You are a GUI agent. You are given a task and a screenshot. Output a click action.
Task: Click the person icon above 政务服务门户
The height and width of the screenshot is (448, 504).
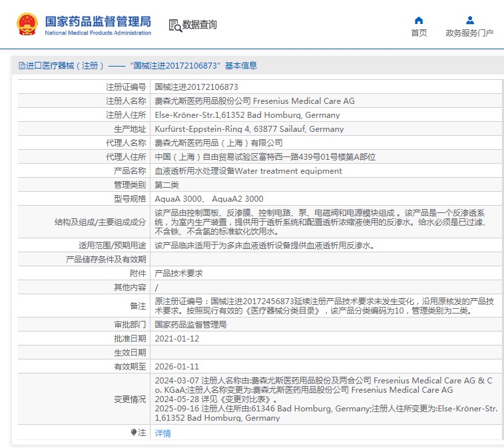[x=469, y=20]
